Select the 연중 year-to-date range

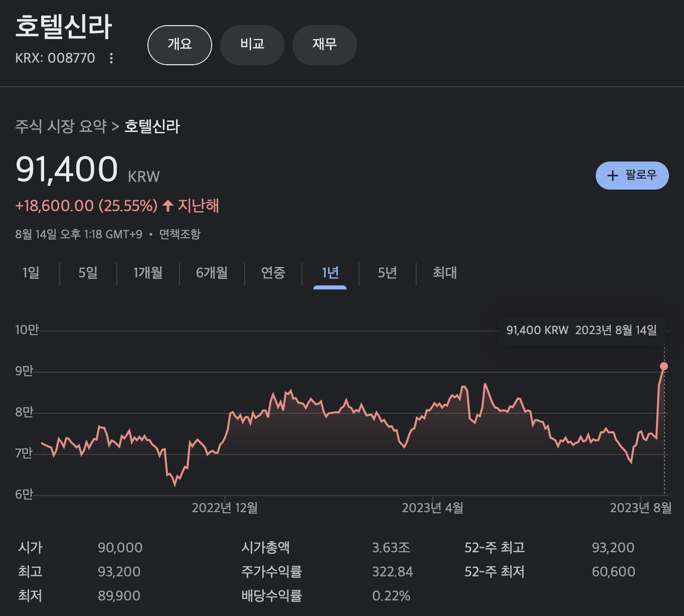coord(273,273)
